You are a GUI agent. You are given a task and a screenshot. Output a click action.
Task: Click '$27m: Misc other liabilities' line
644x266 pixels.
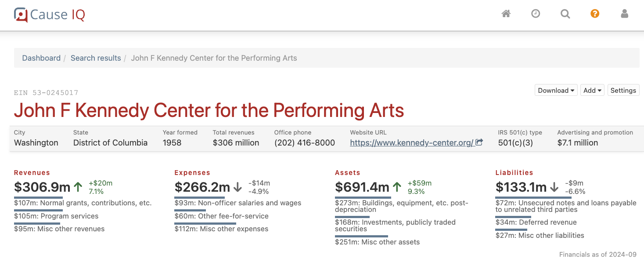(540, 235)
